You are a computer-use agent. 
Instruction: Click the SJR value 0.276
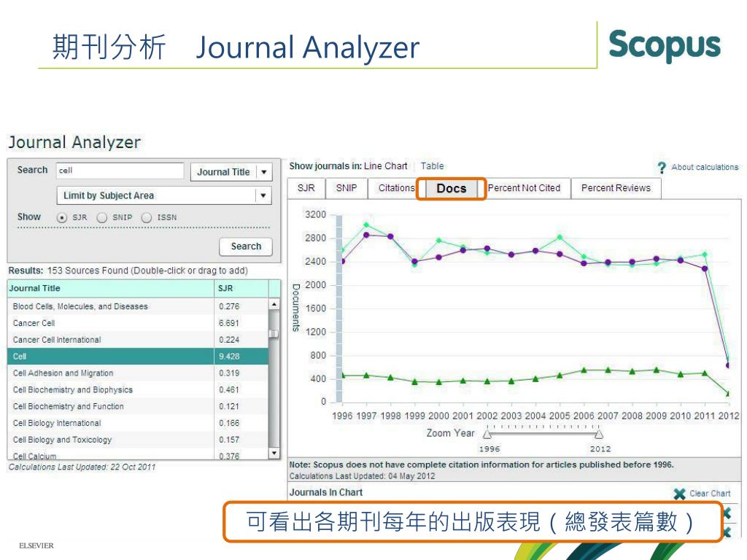[229, 307]
